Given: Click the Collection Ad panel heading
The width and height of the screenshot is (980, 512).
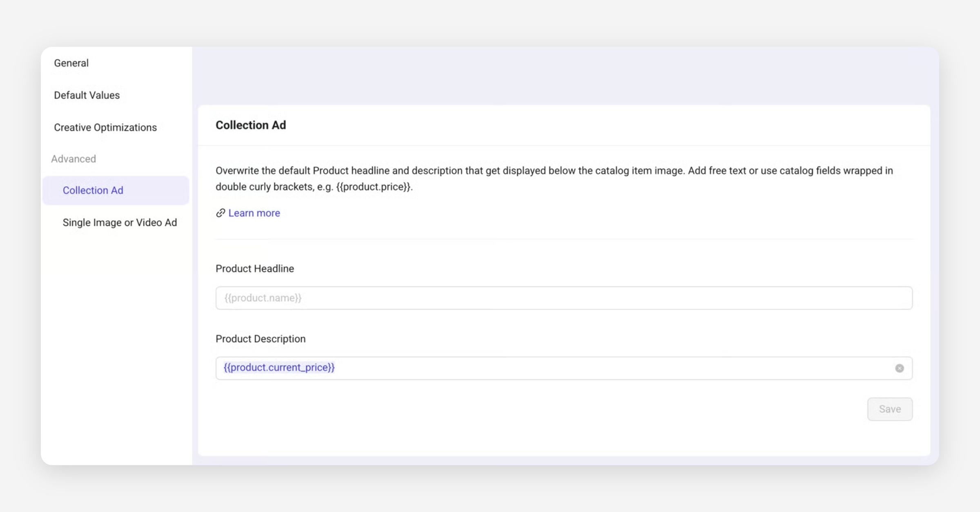Looking at the screenshot, I should click(250, 125).
